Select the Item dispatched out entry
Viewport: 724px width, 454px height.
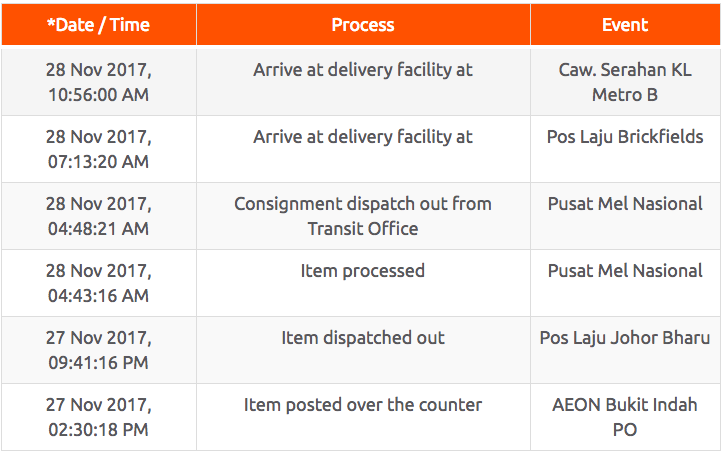coord(363,338)
